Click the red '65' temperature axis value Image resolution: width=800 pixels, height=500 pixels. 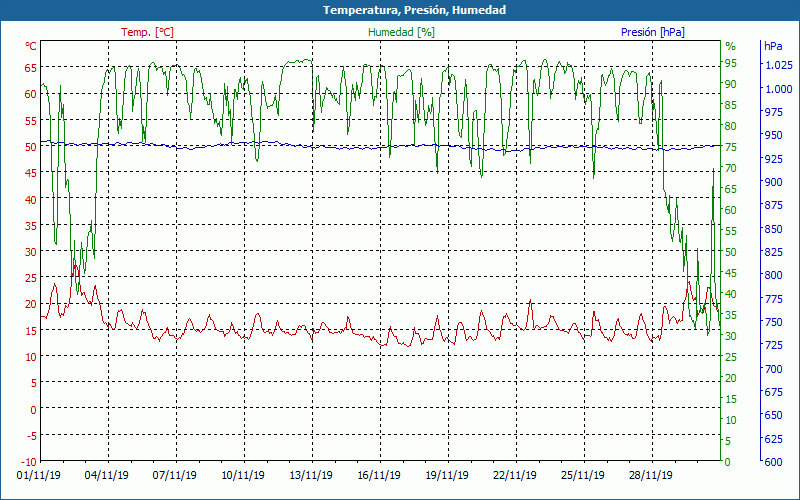pyautogui.click(x=31, y=67)
